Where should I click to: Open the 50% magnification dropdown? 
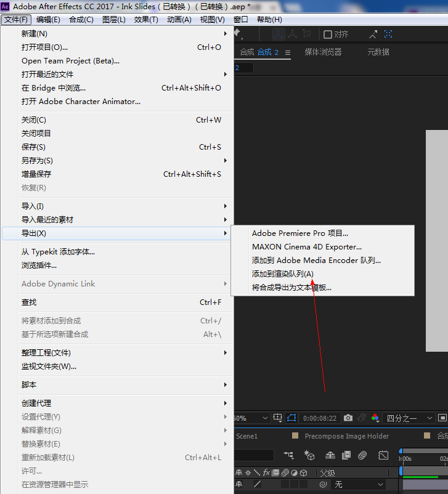[251, 418]
